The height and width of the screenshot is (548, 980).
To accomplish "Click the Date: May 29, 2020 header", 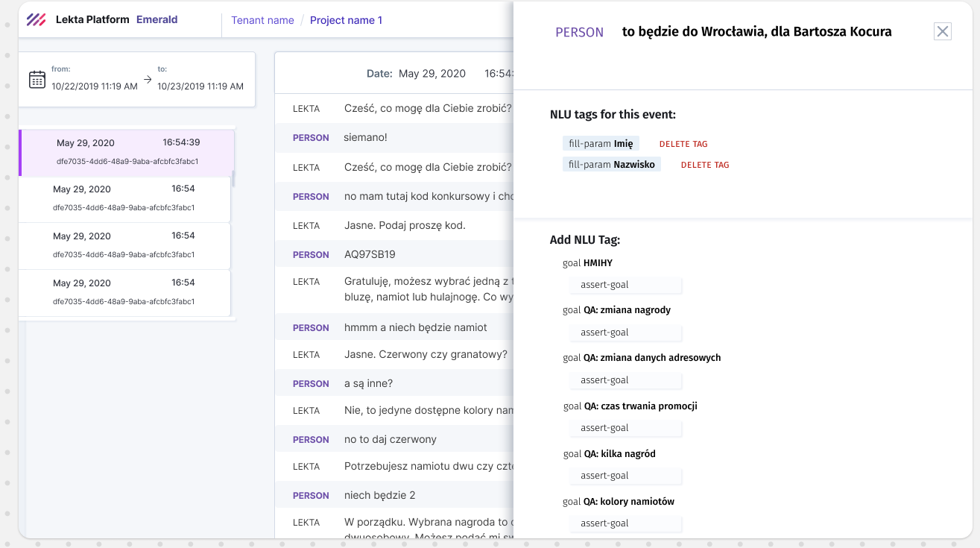I will coord(416,73).
